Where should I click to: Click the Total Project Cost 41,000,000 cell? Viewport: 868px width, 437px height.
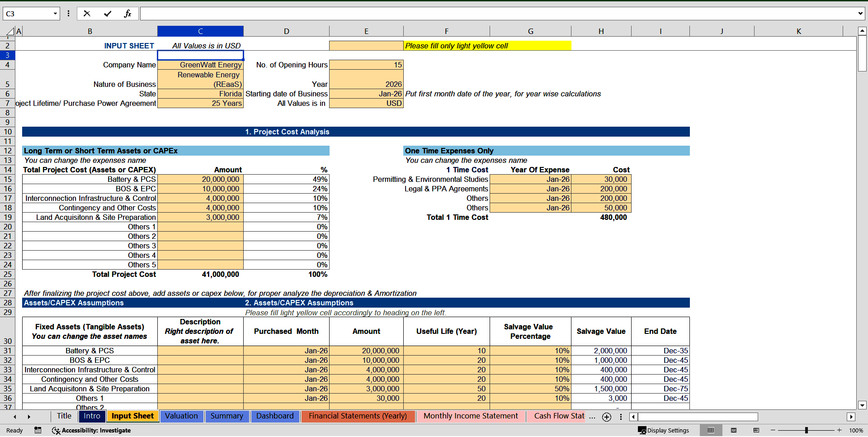pyautogui.click(x=200, y=274)
